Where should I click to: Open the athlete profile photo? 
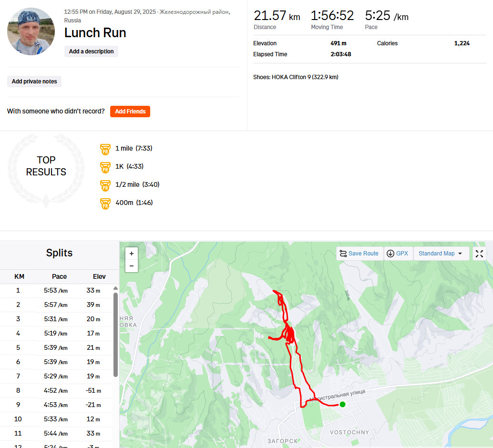pos(31,31)
